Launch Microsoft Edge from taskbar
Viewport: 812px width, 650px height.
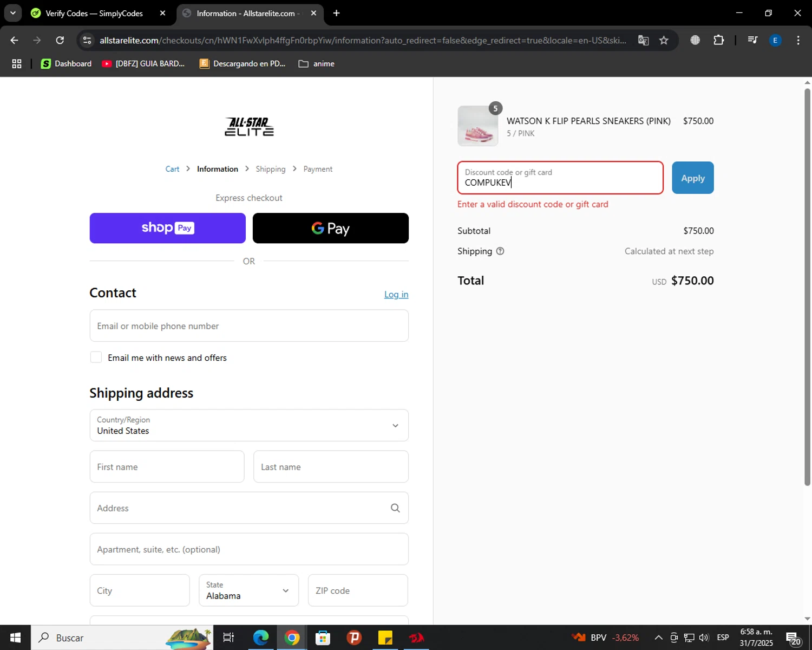261,638
